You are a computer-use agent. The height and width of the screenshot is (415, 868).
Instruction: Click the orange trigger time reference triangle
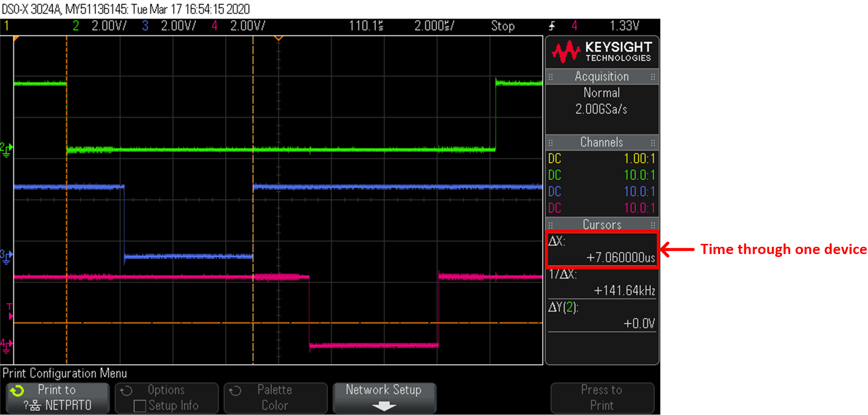[278, 38]
